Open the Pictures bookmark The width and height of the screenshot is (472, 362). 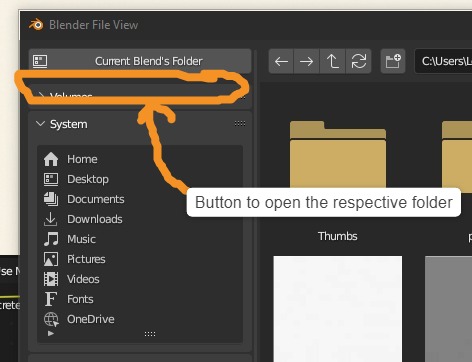tap(140, 259)
